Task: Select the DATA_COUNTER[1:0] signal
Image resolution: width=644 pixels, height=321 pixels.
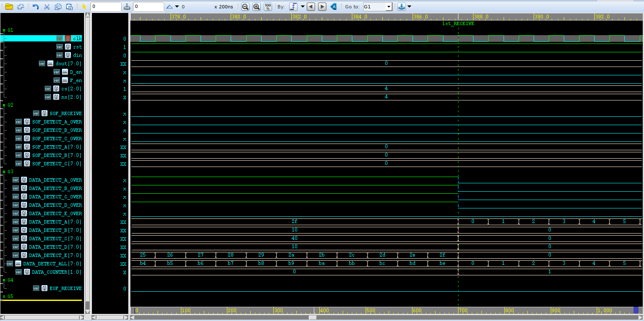Action: click(x=57, y=272)
